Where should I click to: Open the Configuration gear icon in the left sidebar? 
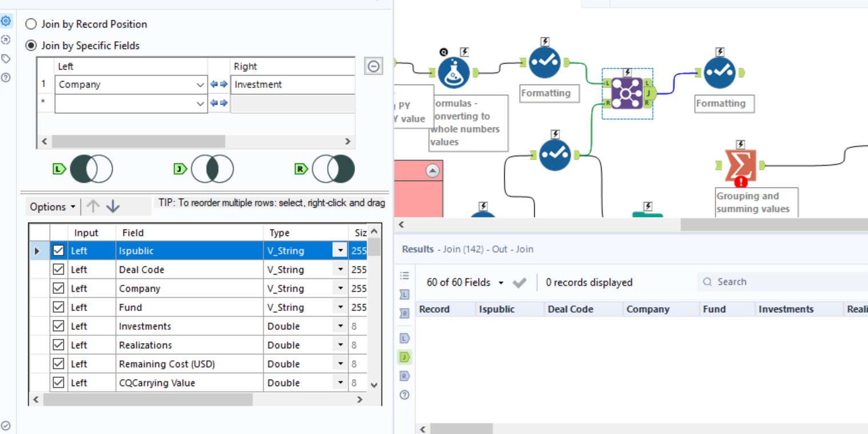pyautogui.click(x=6, y=21)
